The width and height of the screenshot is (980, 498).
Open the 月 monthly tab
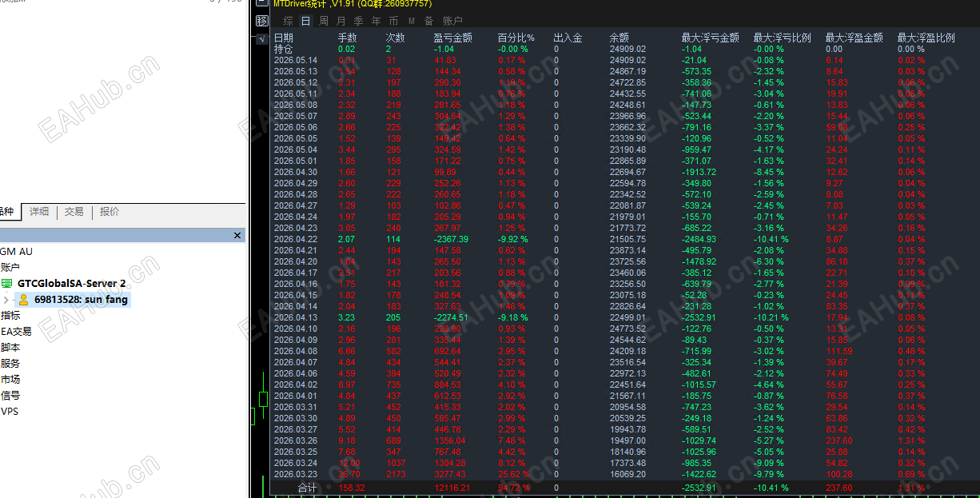coord(341,21)
